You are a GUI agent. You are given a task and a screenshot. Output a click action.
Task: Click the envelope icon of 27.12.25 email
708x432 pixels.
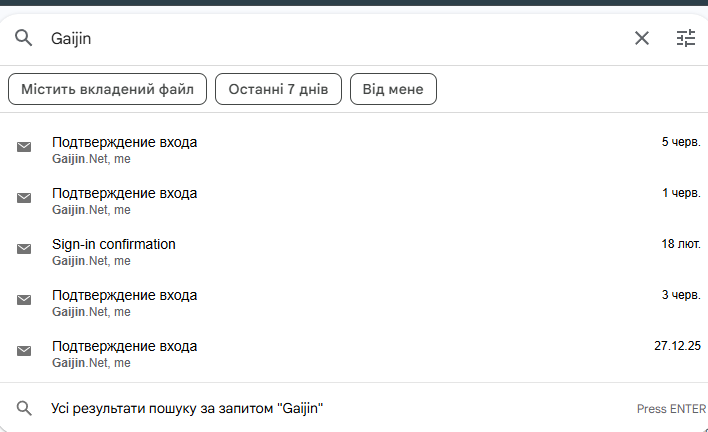coord(24,351)
